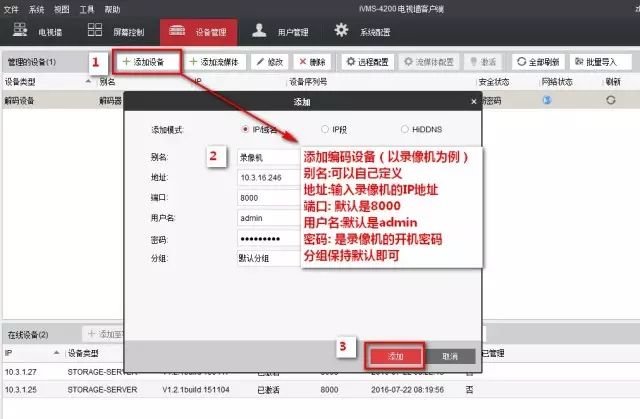Open 远程配置 remote configuration
640x419 pixels.
(367, 61)
